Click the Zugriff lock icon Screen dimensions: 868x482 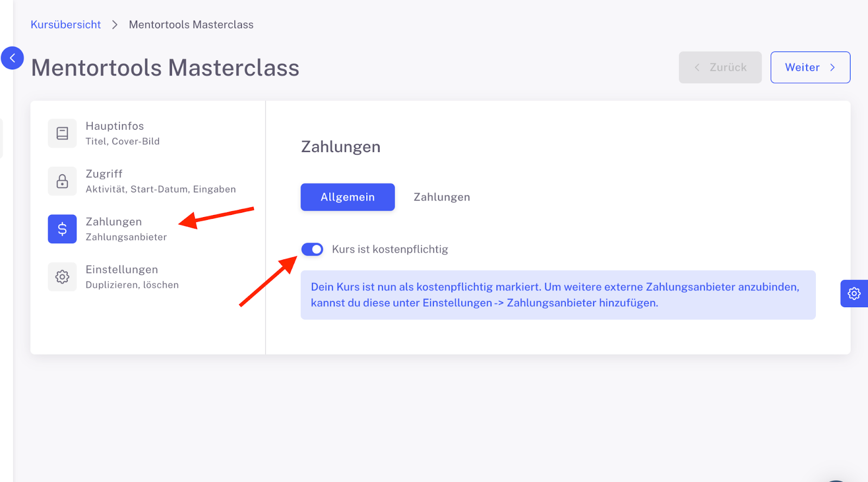point(62,181)
